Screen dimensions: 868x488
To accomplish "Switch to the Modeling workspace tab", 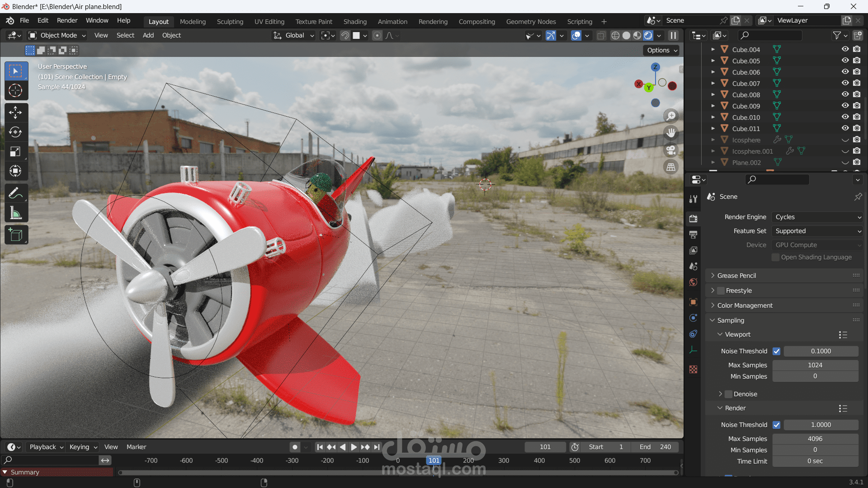I will [193, 22].
